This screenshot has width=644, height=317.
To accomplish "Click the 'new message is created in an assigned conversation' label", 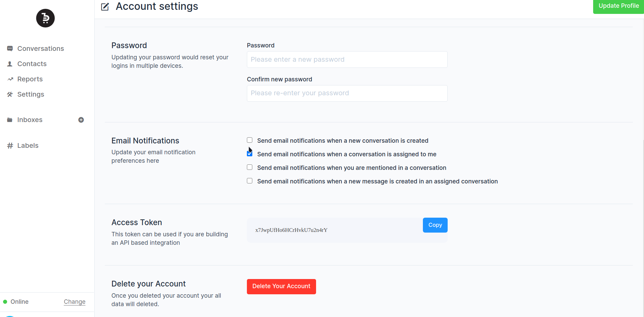I will 377,181.
